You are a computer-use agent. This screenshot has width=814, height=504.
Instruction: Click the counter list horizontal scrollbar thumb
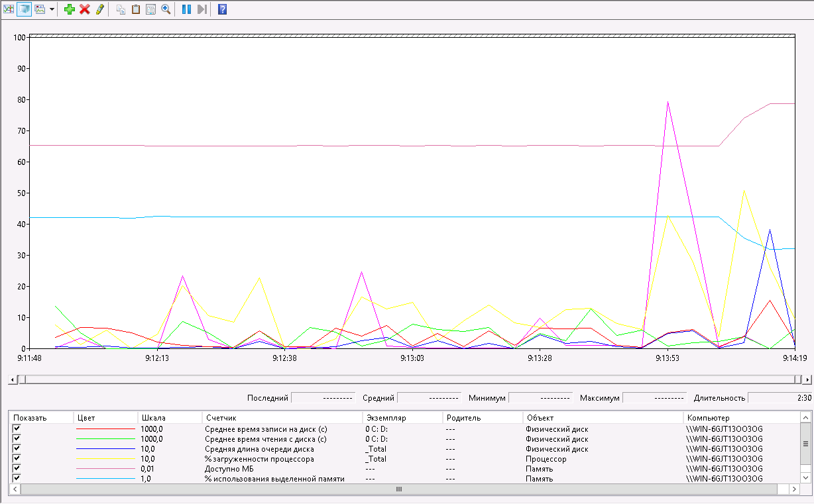coord(398,489)
